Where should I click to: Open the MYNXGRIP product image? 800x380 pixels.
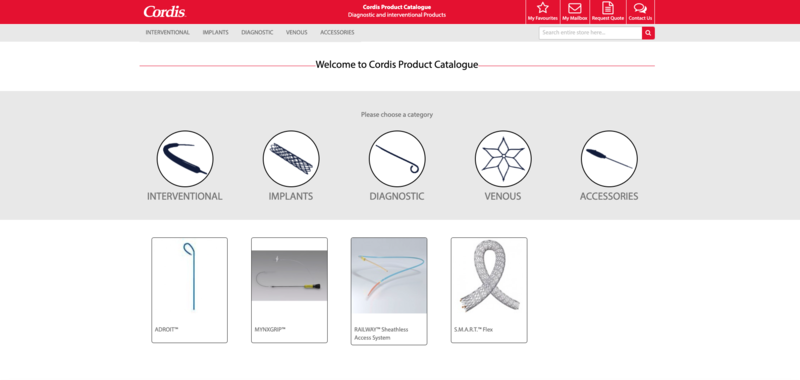[289, 276]
